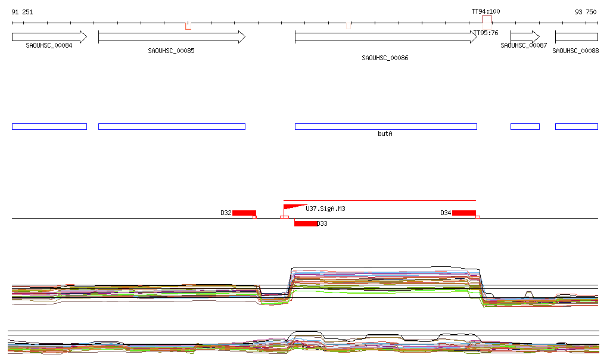Click the long red transcript line above D34
610x364 pixels.
[379, 200]
